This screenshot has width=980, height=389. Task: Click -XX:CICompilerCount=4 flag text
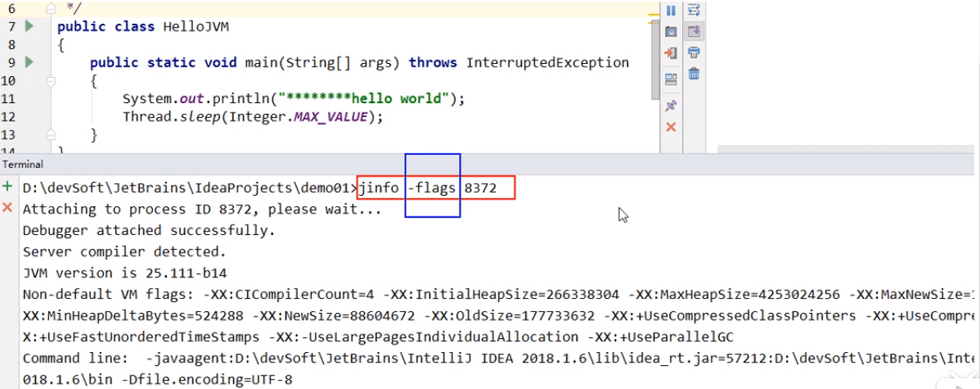[289, 295]
